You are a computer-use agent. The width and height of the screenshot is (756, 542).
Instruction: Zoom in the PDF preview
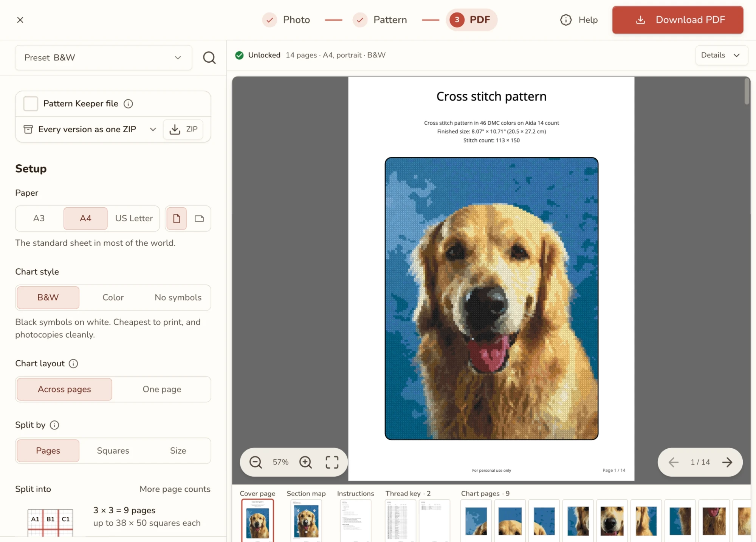305,462
